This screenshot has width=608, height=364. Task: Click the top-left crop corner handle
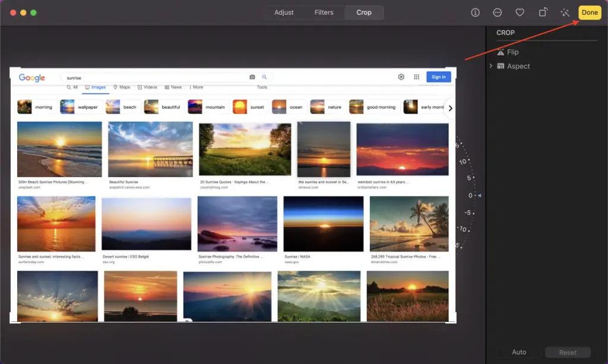click(11, 68)
